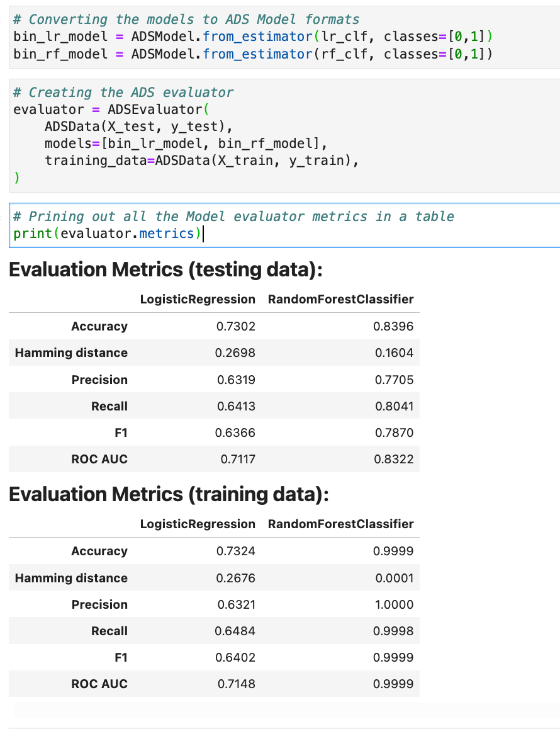560x729 pixels.
Task: Click the Precision row label in training table
Action: point(99,604)
